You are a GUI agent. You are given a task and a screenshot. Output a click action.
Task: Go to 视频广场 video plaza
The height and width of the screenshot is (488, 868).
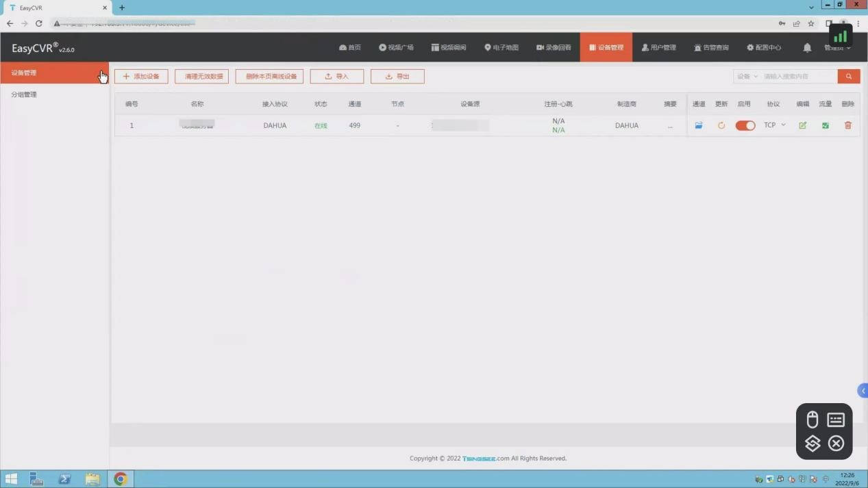(x=396, y=47)
